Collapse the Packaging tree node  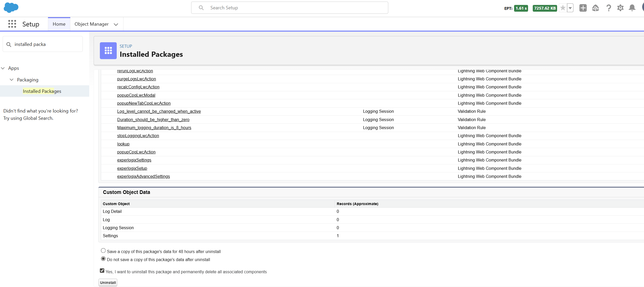(x=12, y=80)
